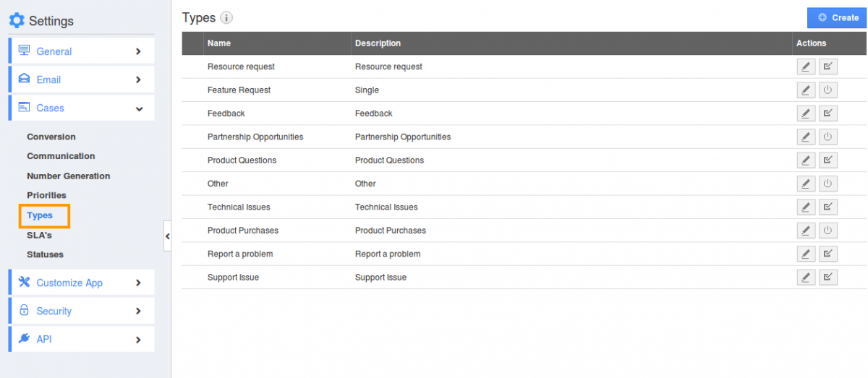This screenshot has height=378, width=868.
Task: Edit the Support Issue type
Action: pos(805,278)
